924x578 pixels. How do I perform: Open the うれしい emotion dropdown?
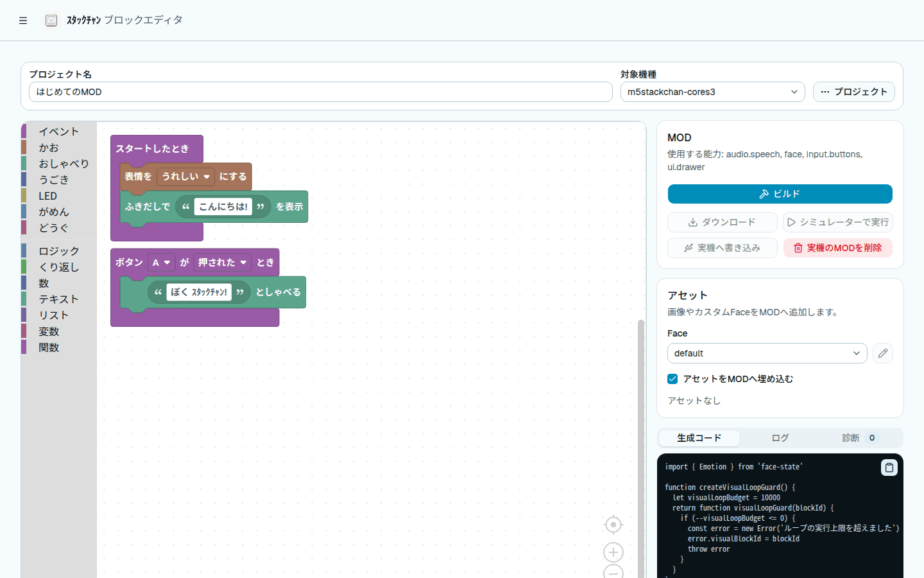tap(186, 177)
